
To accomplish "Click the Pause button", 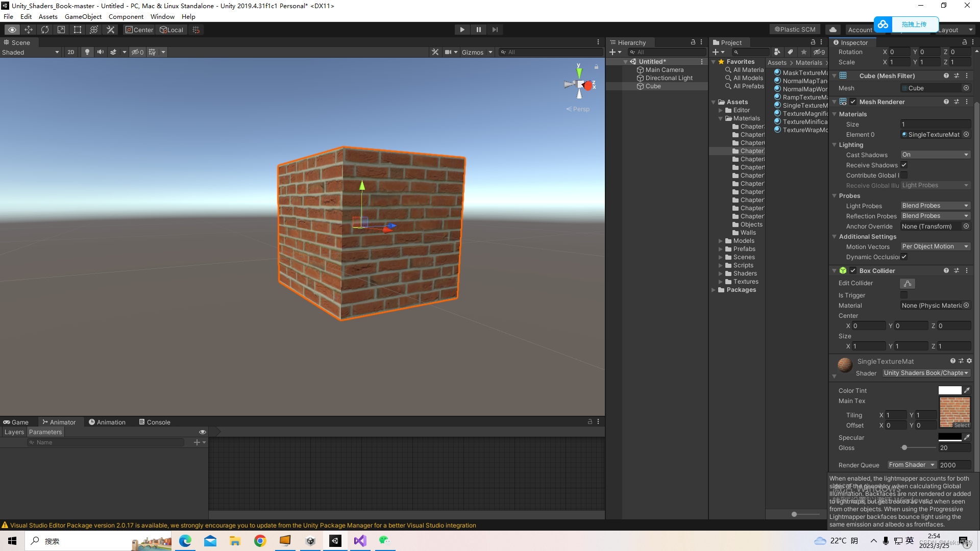I will pyautogui.click(x=478, y=30).
